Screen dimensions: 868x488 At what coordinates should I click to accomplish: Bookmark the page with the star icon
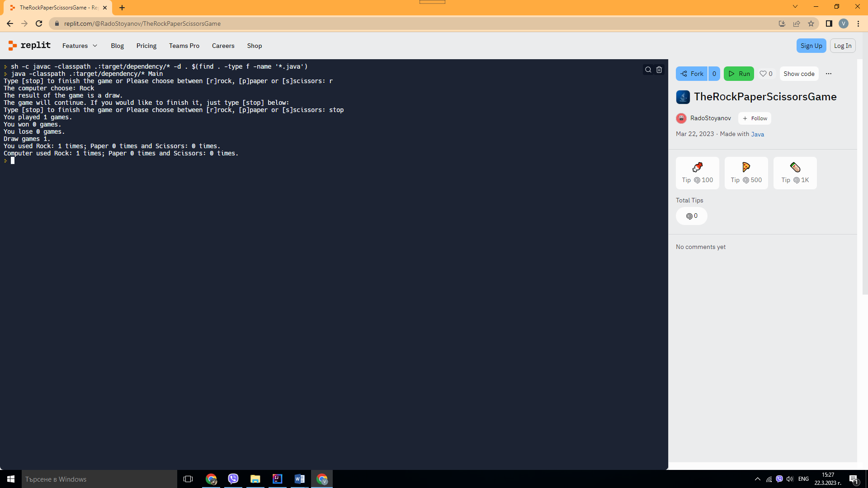[x=811, y=23]
